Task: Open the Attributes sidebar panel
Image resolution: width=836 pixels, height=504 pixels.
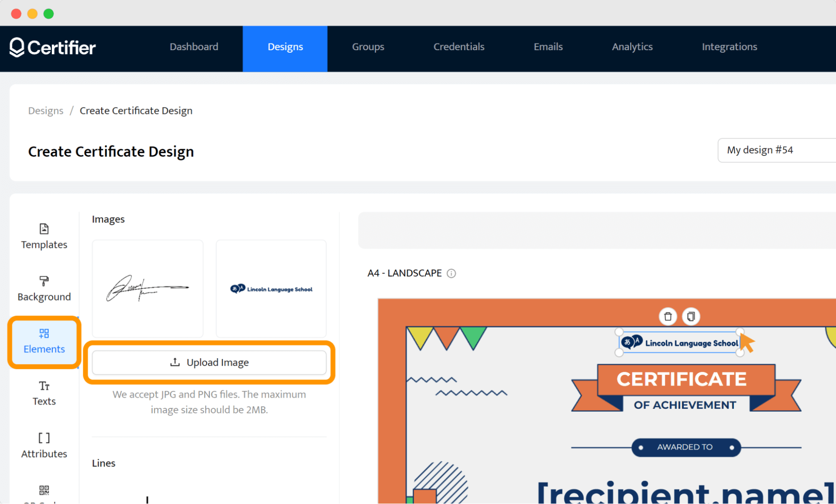Action: 44,445
